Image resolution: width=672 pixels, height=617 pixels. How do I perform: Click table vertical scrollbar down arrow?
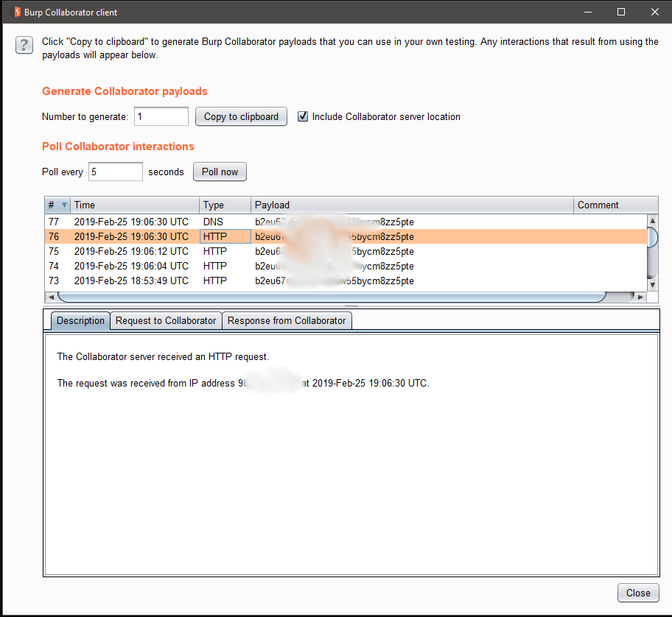[652, 285]
